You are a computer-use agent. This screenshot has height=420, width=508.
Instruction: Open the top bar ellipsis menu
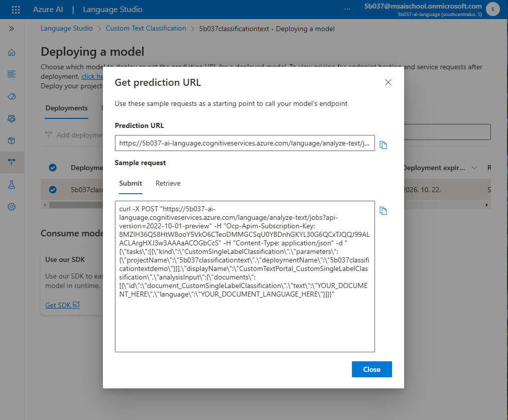click(347, 9)
